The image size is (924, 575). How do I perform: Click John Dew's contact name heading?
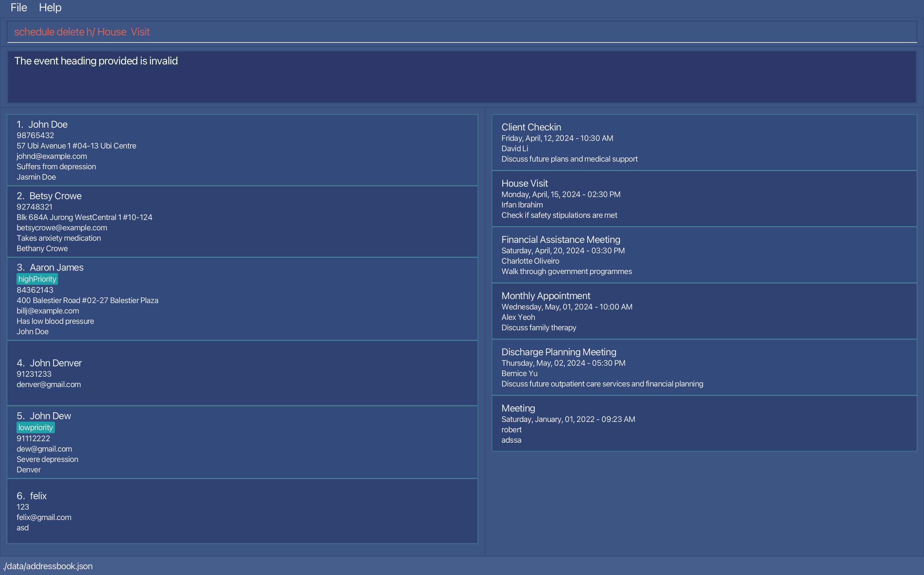tap(50, 416)
